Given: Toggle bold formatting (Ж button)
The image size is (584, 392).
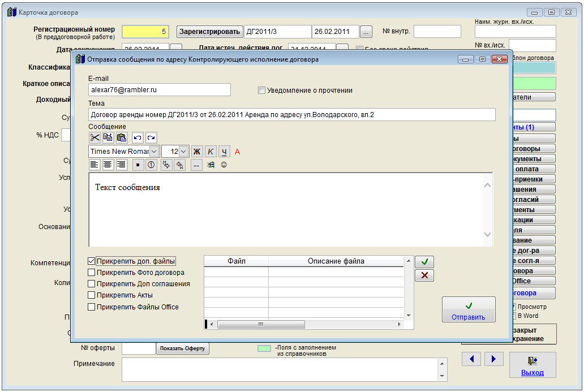Looking at the screenshot, I should (x=196, y=152).
